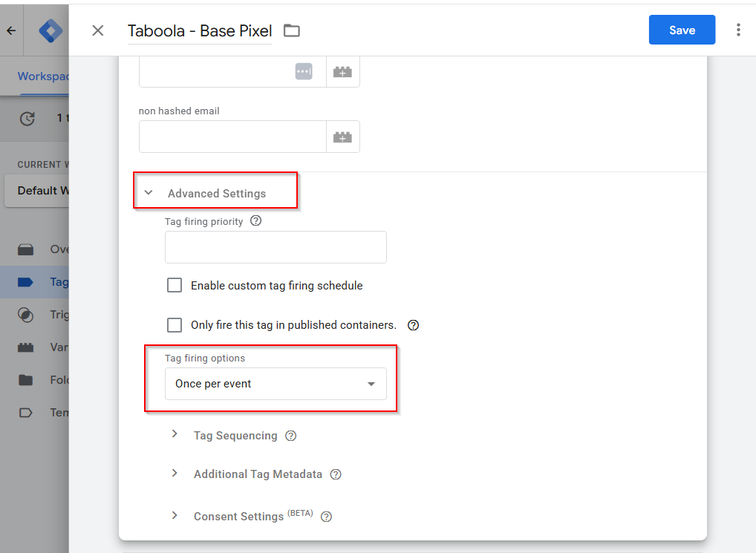Viewport: 756px width, 553px height.
Task: Click the workspace changes refresh icon
Action: [27, 118]
